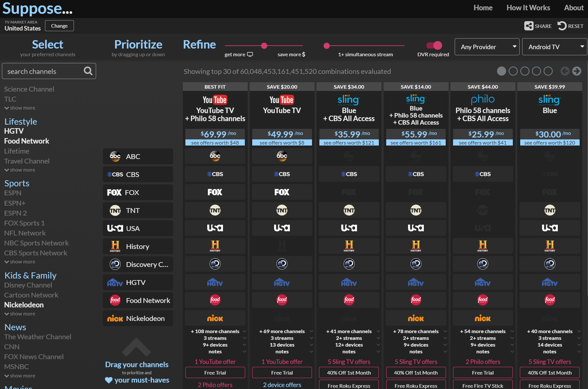Viewport: 588px width, 389px height.
Task: Open the How It Works page
Action: point(528,8)
